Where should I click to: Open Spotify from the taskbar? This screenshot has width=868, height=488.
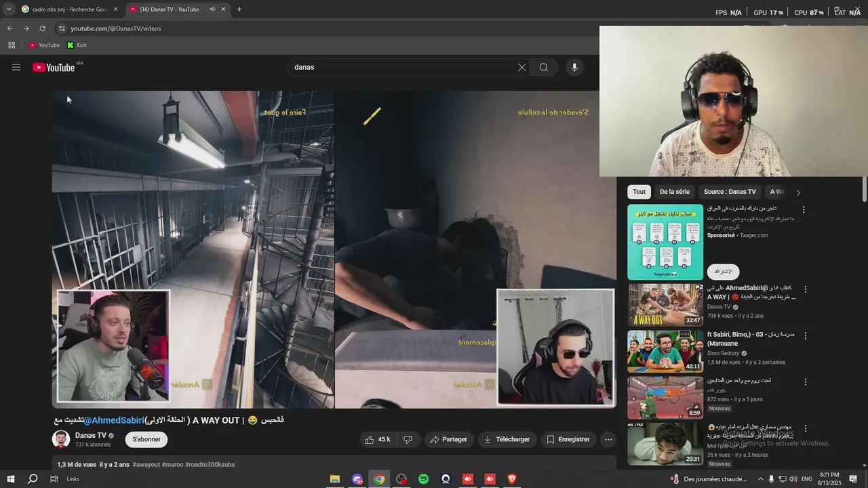[423, 479]
